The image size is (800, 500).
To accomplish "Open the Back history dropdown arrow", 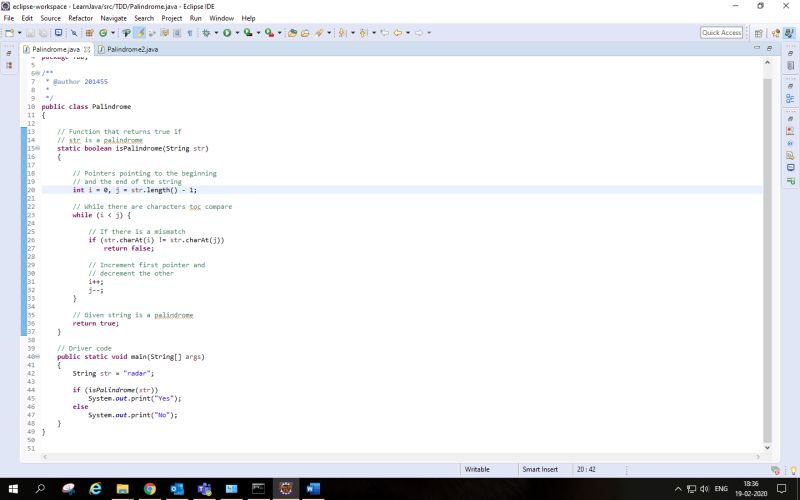I will 408,33.
